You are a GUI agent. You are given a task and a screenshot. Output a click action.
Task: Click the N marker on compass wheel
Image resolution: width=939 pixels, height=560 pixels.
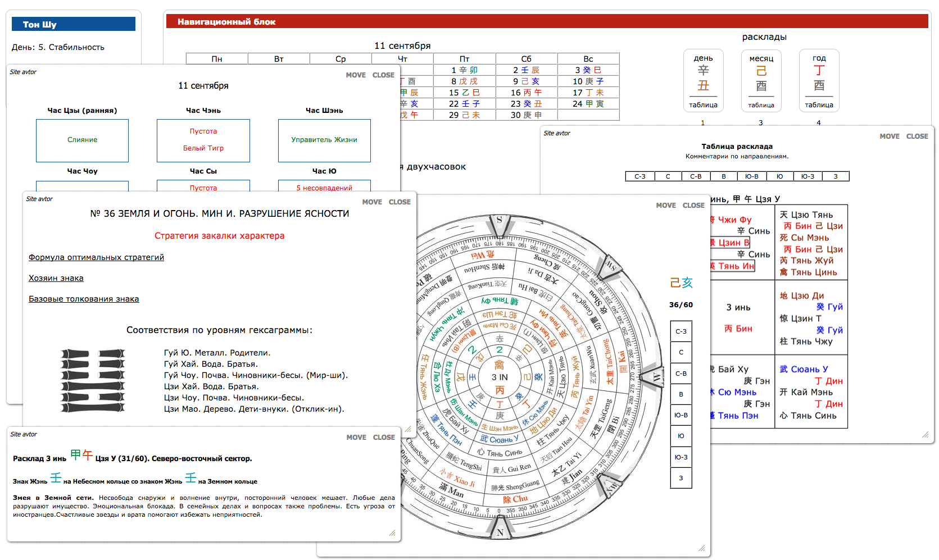500,532
